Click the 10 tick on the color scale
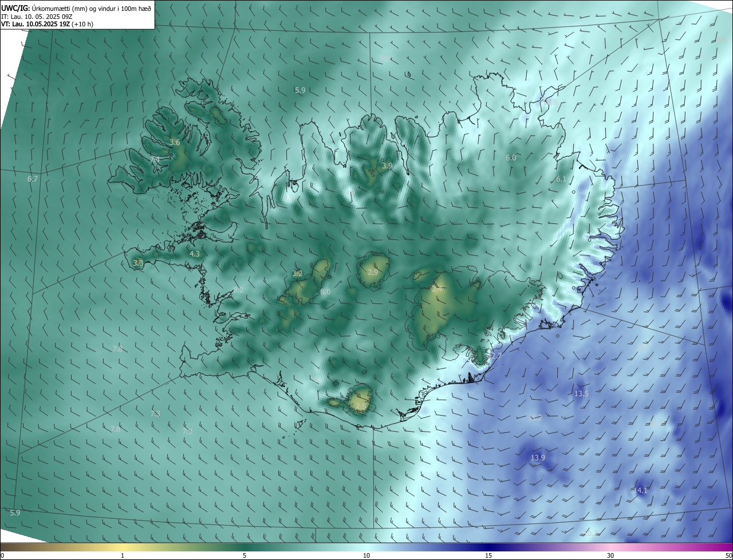This screenshot has height=560, width=733. [366, 556]
